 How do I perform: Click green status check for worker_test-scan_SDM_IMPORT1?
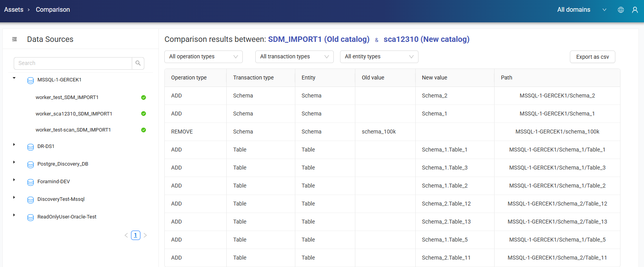point(144,130)
